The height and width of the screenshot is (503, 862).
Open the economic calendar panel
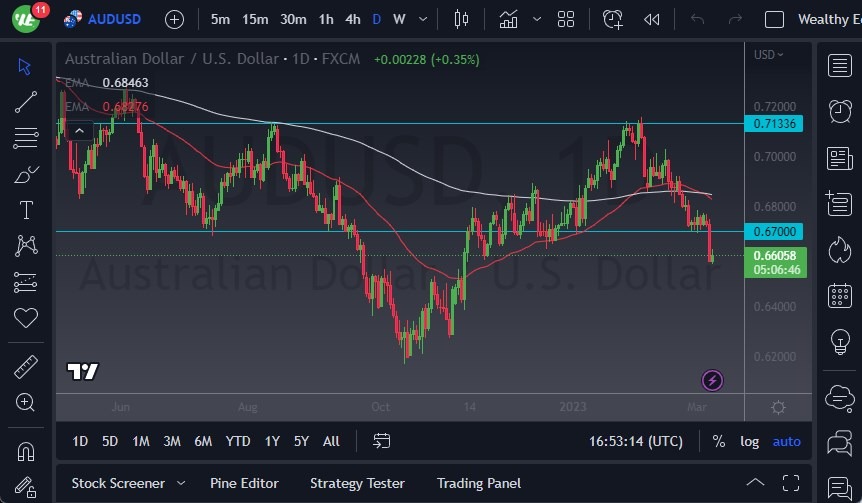pos(839,296)
